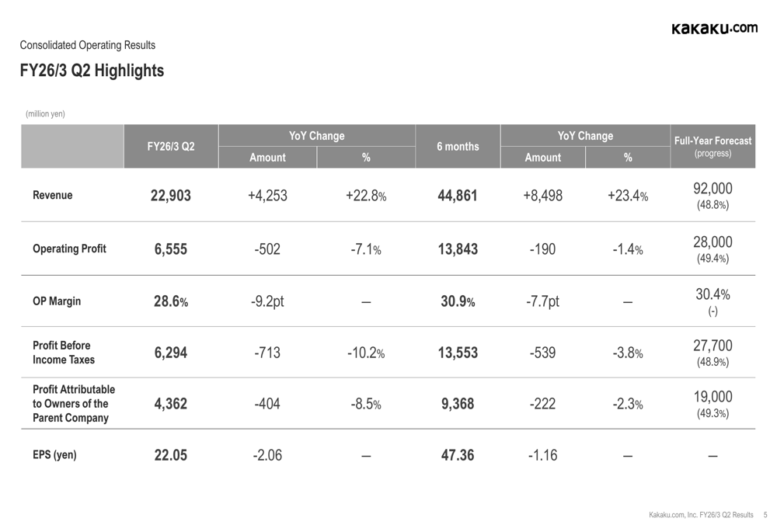Click the 92,000 full-year revenue forecast

click(713, 189)
